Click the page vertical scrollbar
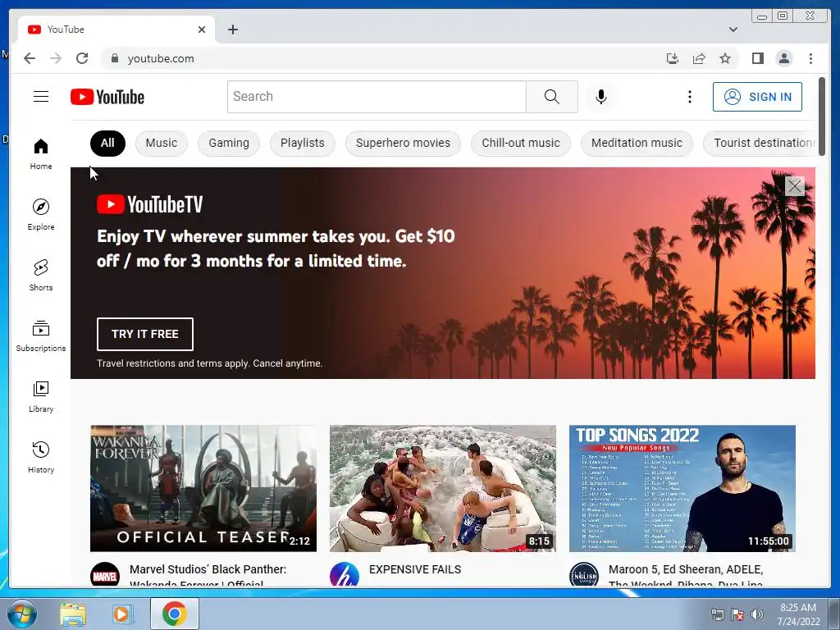Image resolution: width=840 pixels, height=630 pixels. click(822, 116)
